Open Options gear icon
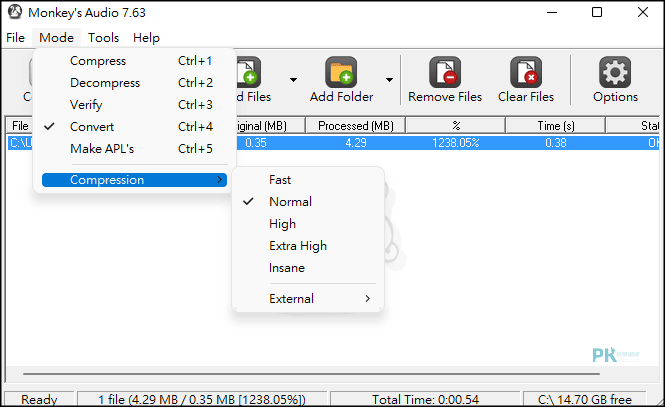The image size is (665, 407). click(x=615, y=72)
